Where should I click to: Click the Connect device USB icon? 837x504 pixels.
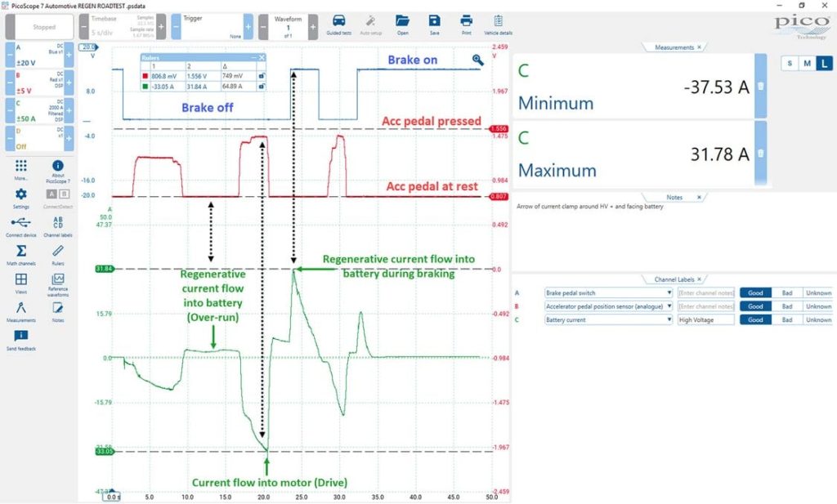pyautogui.click(x=20, y=222)
